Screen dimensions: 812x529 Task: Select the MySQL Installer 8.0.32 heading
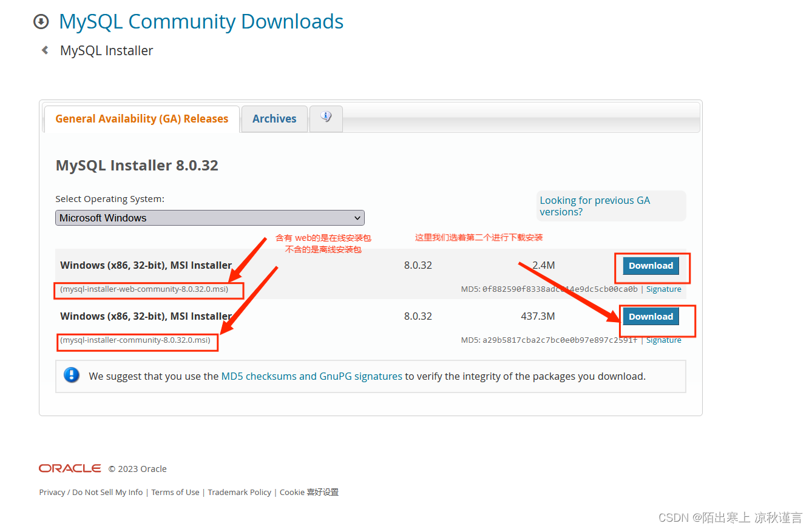137,166
